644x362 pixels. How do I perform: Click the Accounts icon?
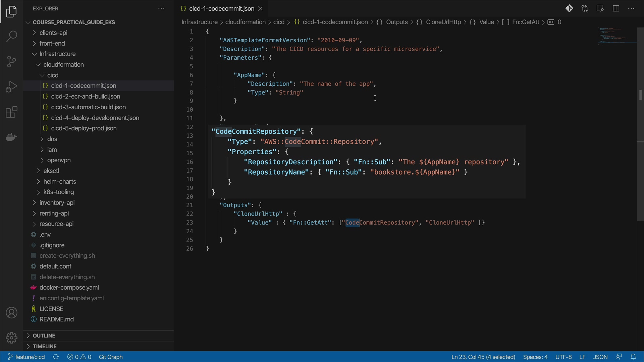pos(11,313)
